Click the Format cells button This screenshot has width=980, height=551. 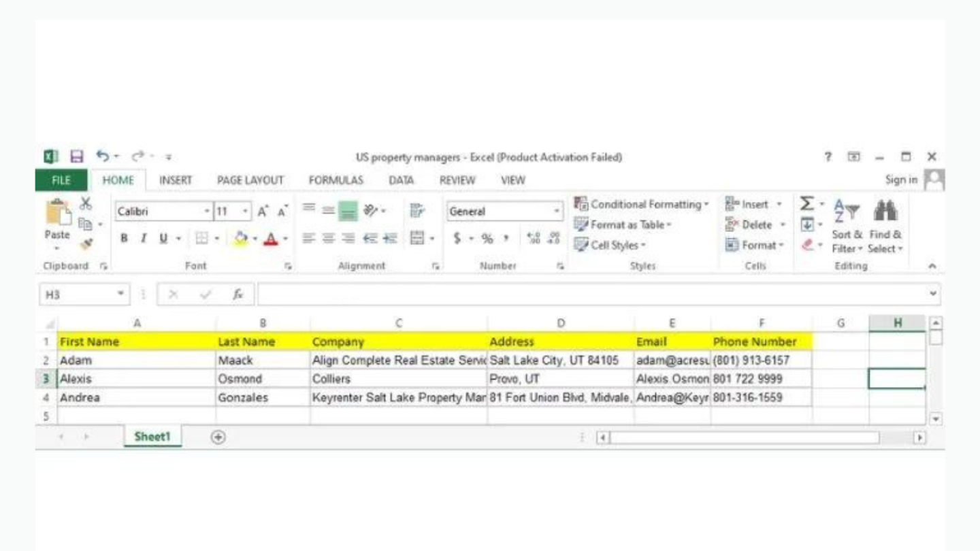[755, 245]
